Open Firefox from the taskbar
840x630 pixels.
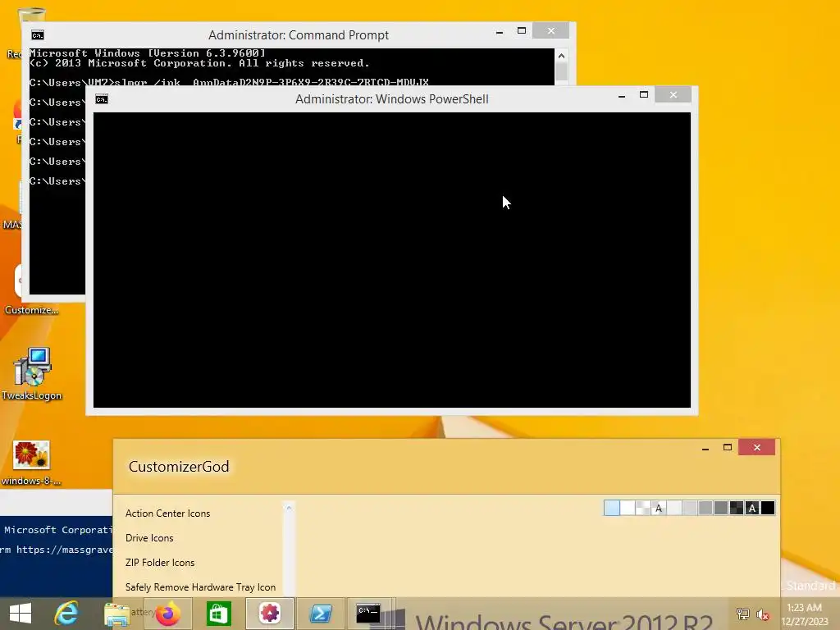pyautogui.click(x=168, y=614)
